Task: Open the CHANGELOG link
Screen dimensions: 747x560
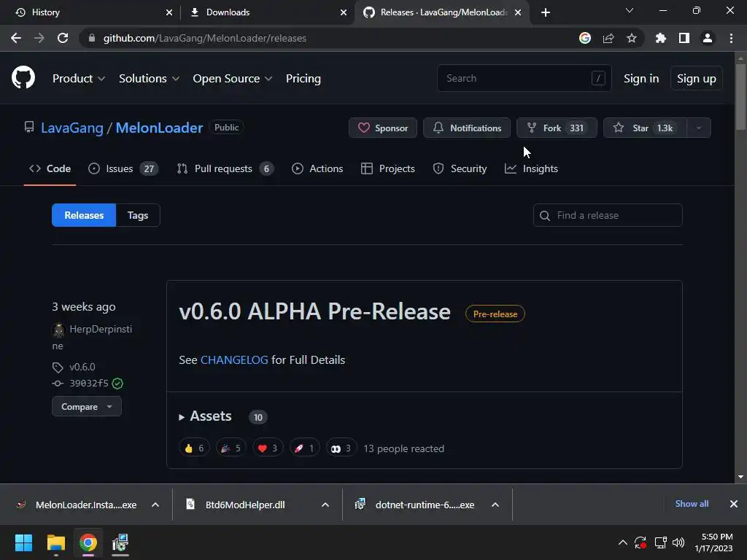Action: [234, 360]
